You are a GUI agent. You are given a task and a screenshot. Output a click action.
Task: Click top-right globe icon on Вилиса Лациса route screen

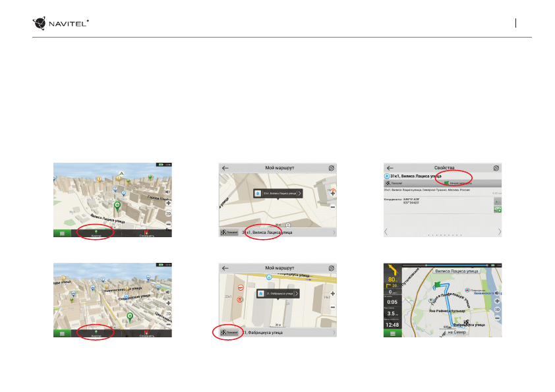(x=332, y=168)
